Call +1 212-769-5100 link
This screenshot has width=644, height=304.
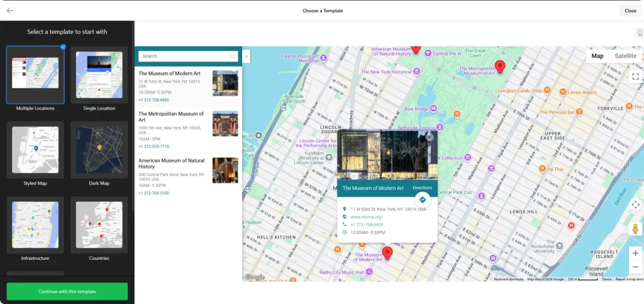click(153, 193)
